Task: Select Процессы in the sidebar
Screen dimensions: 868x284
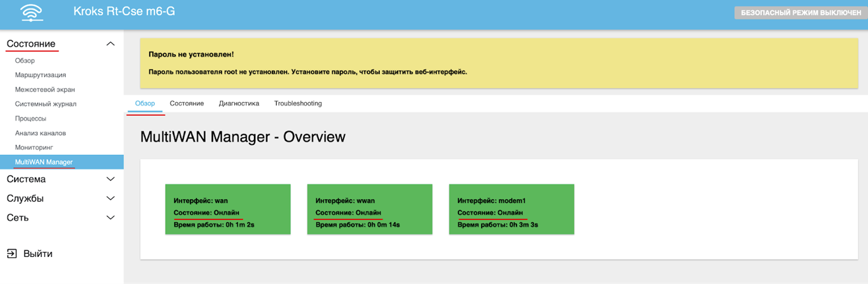Action: tap(30, 119)
